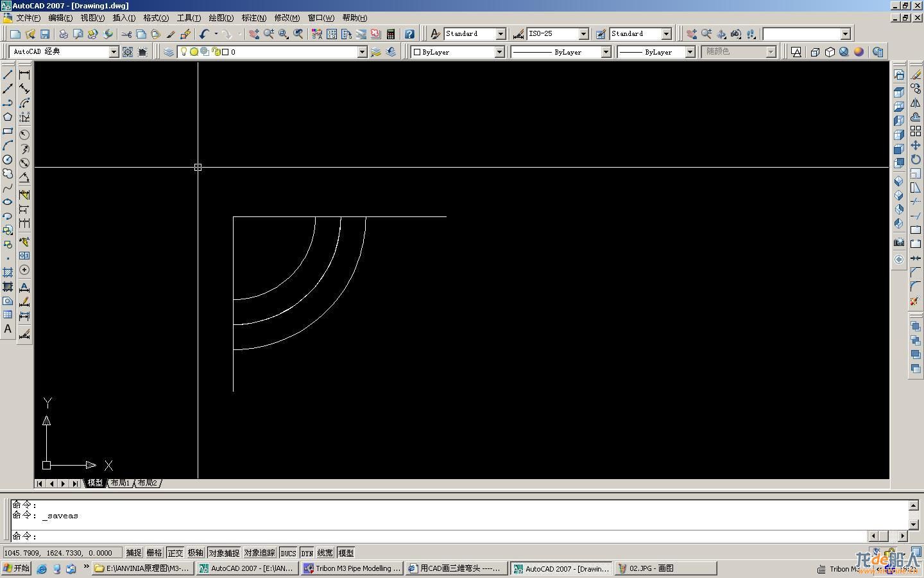Click the Rotate tool in Modify toolbar
This screenshot has width=924, height=578.
[916, 159]
